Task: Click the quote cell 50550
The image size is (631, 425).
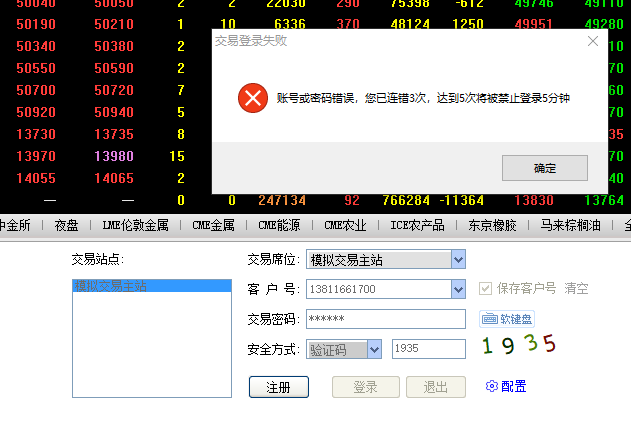Action: [x=36, y=68]
